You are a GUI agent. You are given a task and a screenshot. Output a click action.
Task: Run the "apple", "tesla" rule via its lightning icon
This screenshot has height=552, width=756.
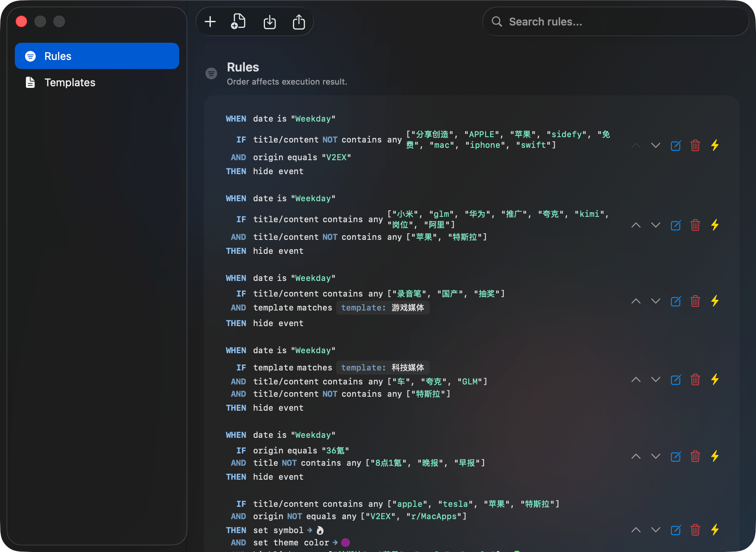pos(715,530)
